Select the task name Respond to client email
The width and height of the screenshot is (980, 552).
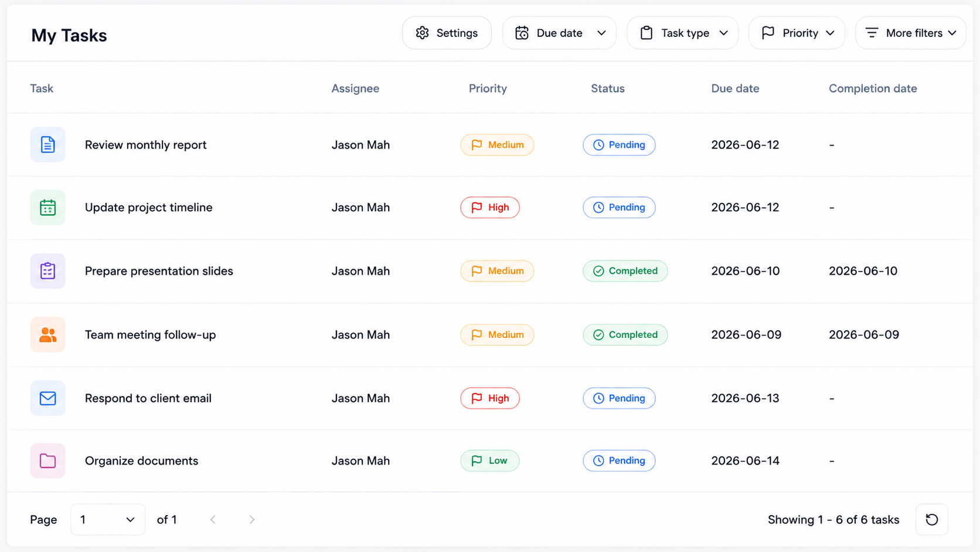(148, 398)
